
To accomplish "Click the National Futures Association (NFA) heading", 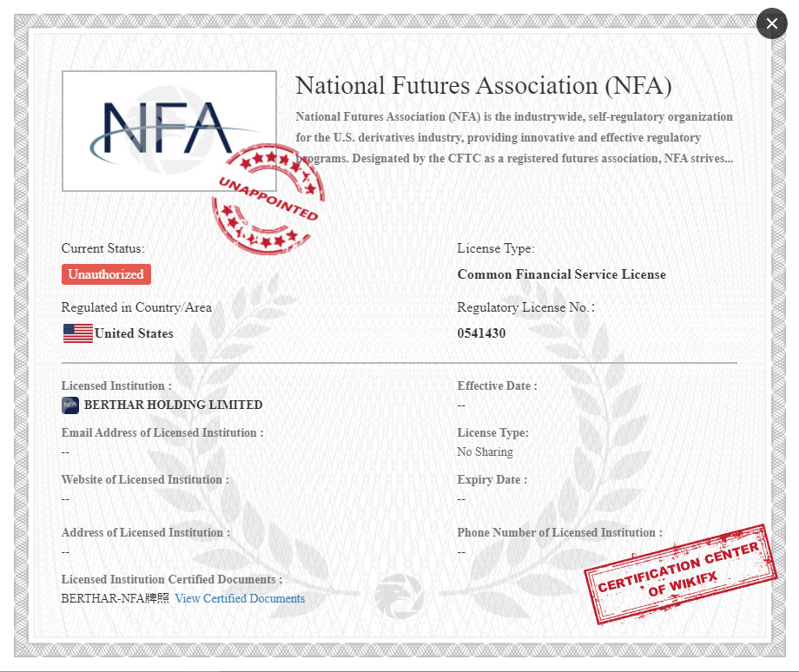I will point(484,85).
